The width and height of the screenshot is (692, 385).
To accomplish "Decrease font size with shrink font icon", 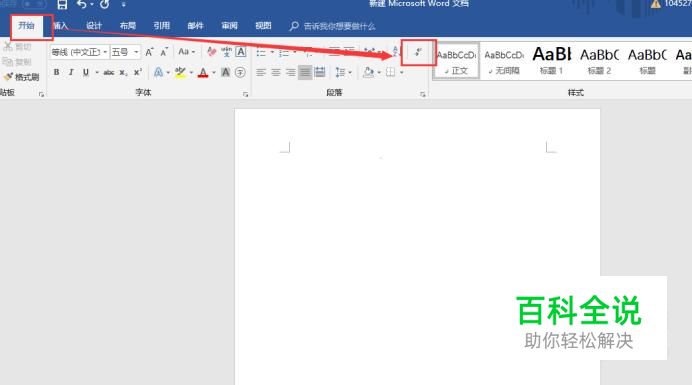I will coord(164,52).
